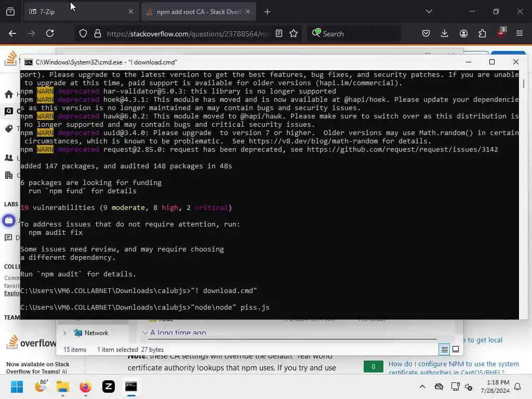Bookmark this page with the star
532x399 pixels.
tap(294, 34)
